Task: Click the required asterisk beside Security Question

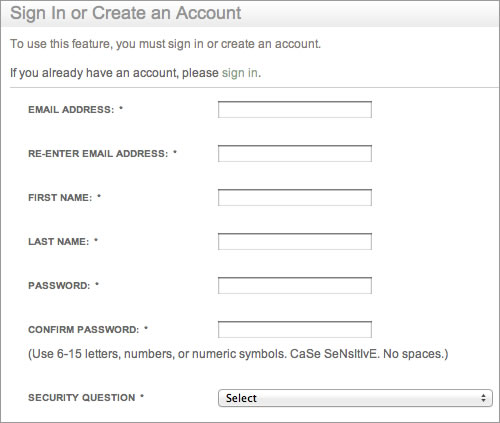Action: [x=142, y=396]
